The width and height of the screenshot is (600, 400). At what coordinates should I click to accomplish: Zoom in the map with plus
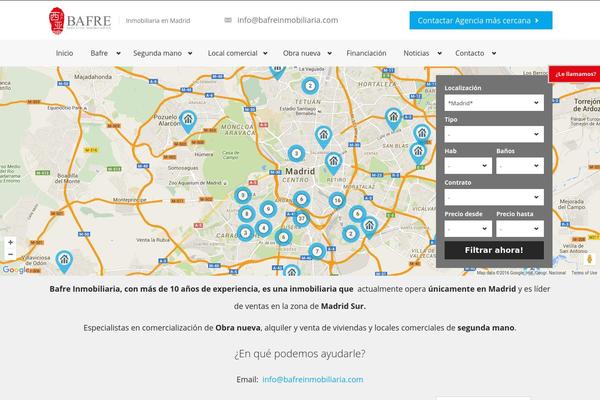pos(10,242)
